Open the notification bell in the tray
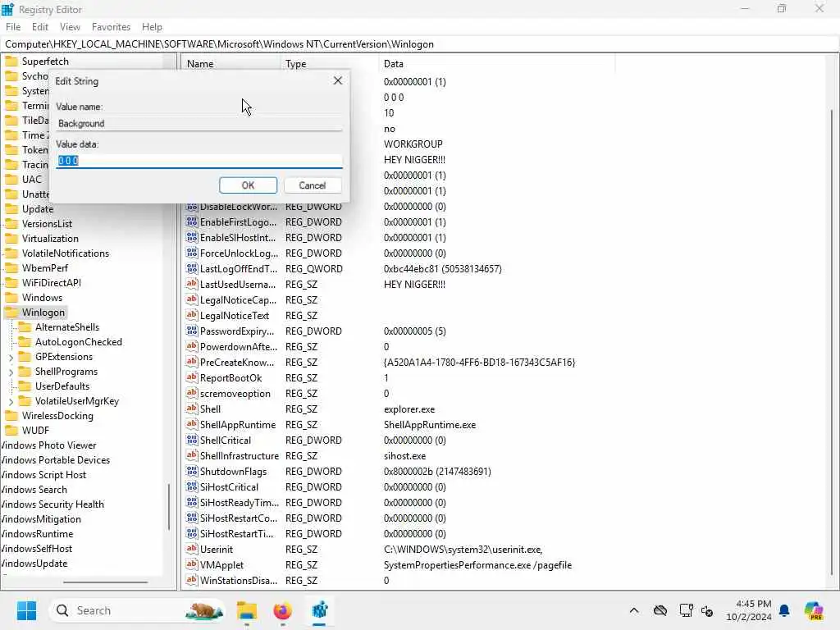 [x=784, y=610]
